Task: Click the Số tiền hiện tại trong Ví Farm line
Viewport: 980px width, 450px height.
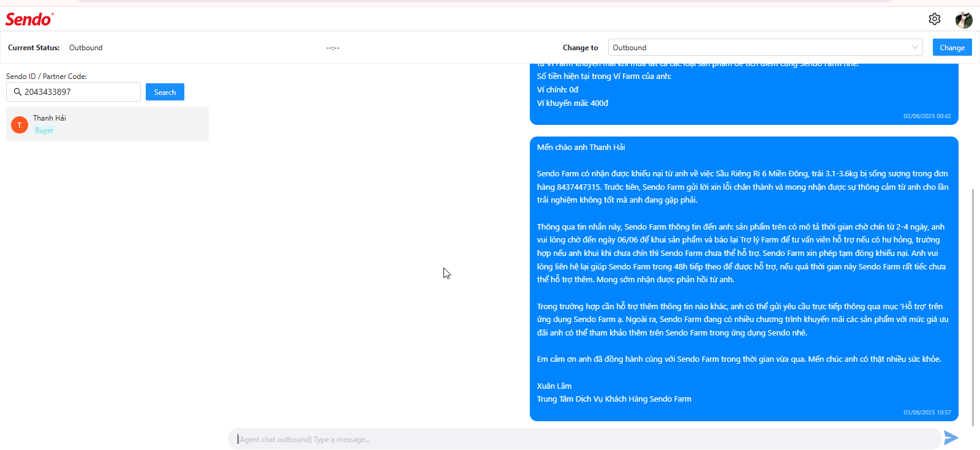Action: (604, 77)
